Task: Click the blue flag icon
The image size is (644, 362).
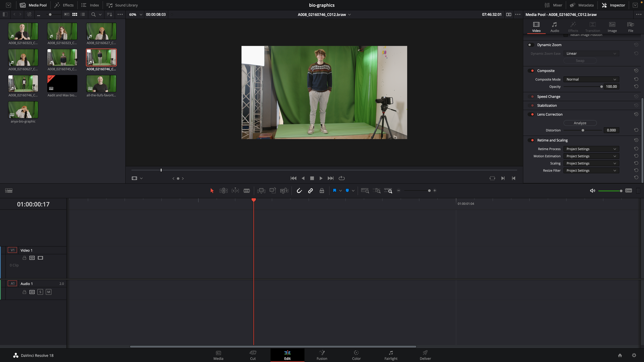Action: (335, 191)
